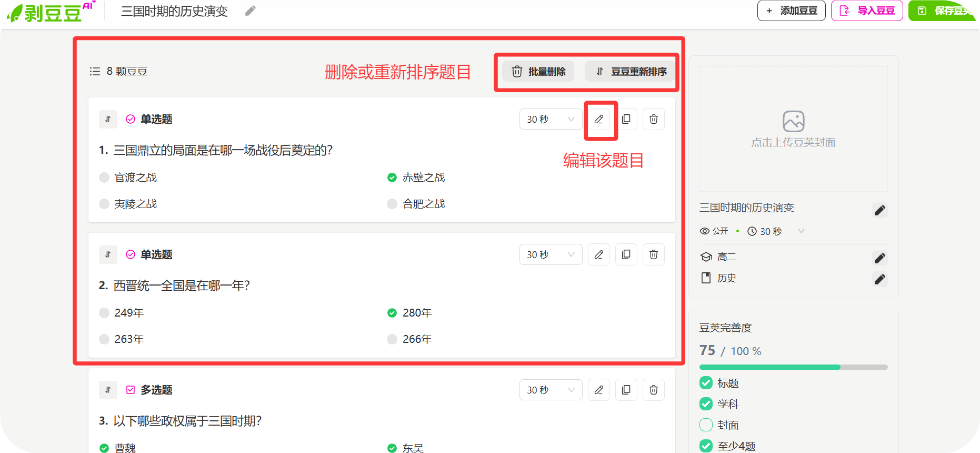Click sort handle of question 2

click(108, 254)
